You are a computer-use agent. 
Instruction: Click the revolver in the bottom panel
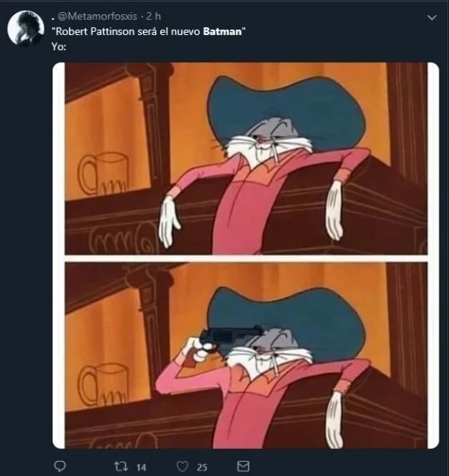[x=230, y=336]
